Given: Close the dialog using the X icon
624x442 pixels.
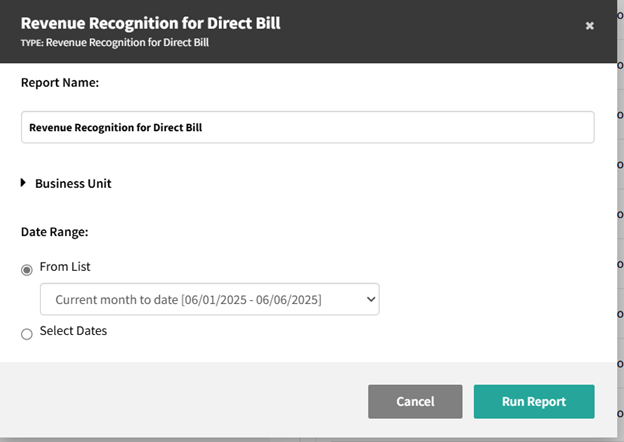Looking at the screenshot, I should (589, 26).
